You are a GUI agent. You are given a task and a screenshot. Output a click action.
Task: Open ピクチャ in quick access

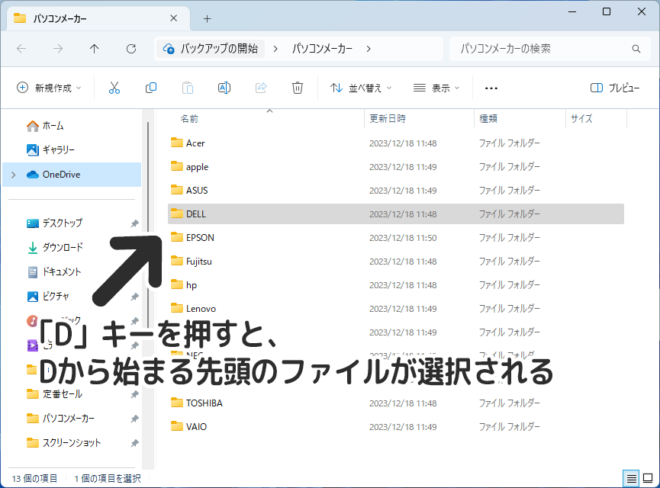[48, 296]
